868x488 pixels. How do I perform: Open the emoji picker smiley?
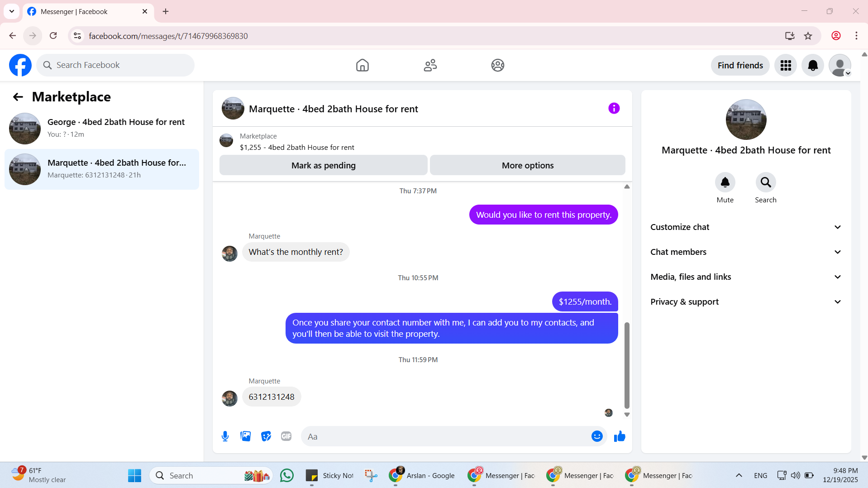coord(597,436)
